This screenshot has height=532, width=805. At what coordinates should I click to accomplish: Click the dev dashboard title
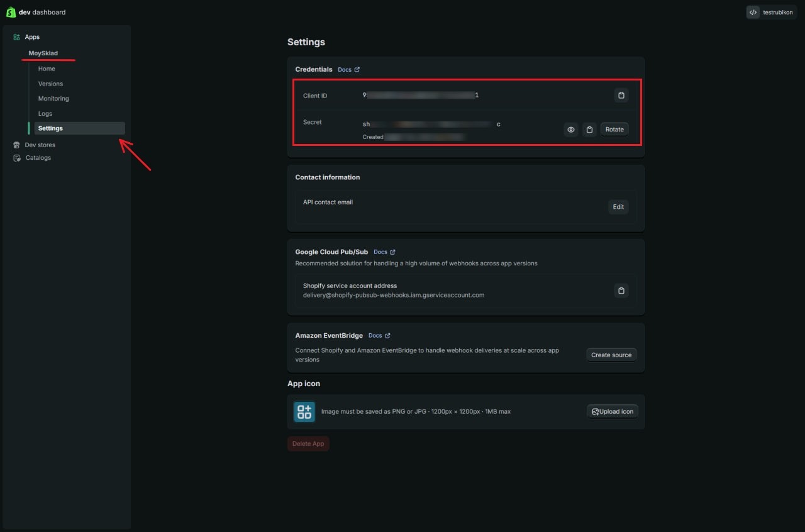click(42, 12)
